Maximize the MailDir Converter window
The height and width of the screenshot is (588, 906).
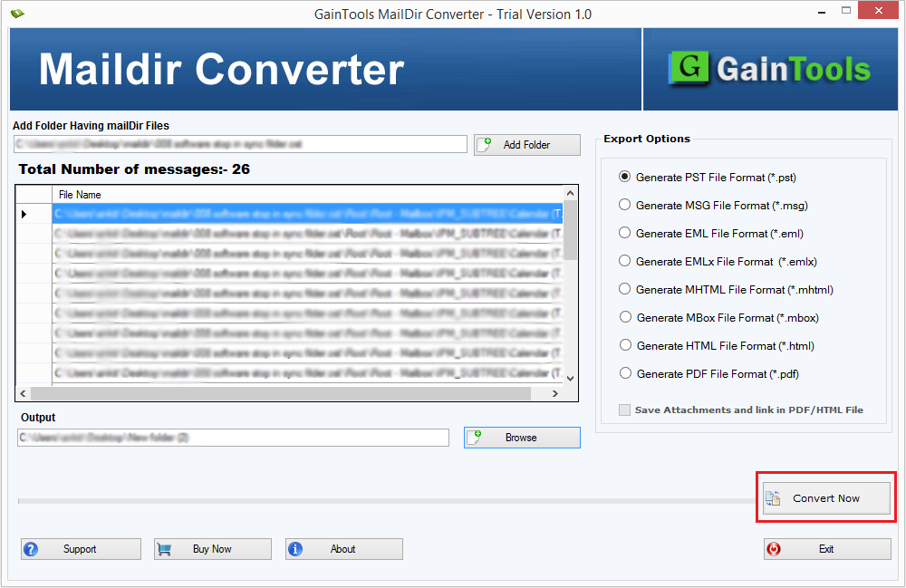(x=846, y=10)
